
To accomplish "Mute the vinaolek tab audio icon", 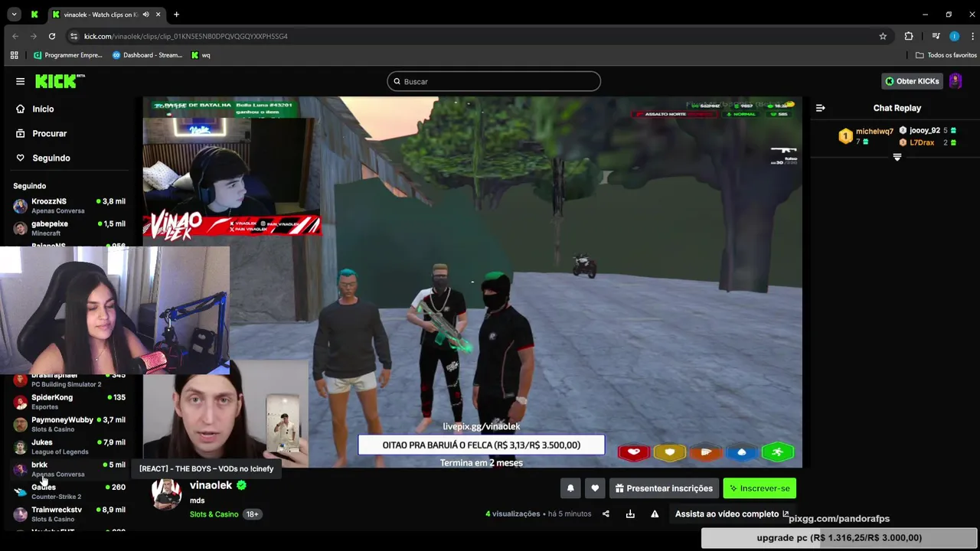I will (x=145, y=15).
